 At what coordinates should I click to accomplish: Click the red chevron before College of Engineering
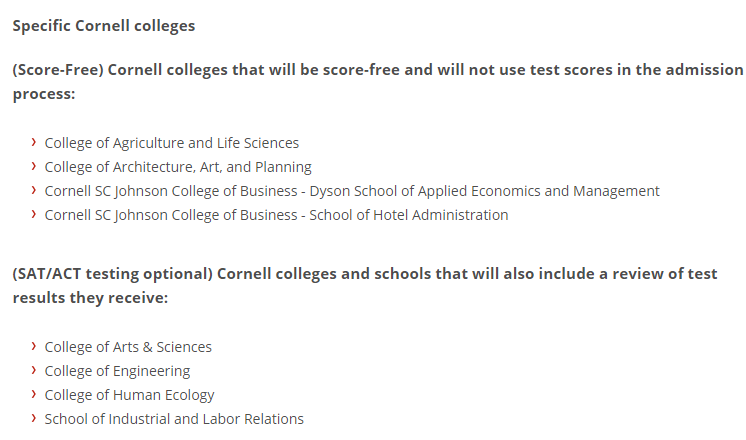coord(34,370)
